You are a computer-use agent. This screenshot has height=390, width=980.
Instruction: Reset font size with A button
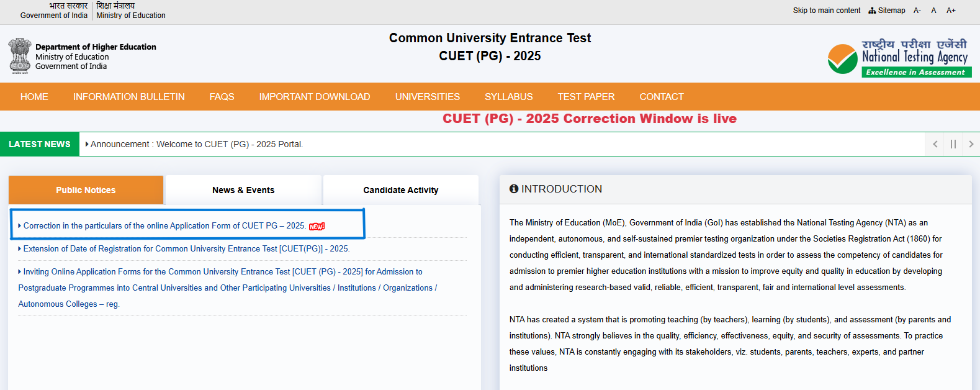(933, 11)
